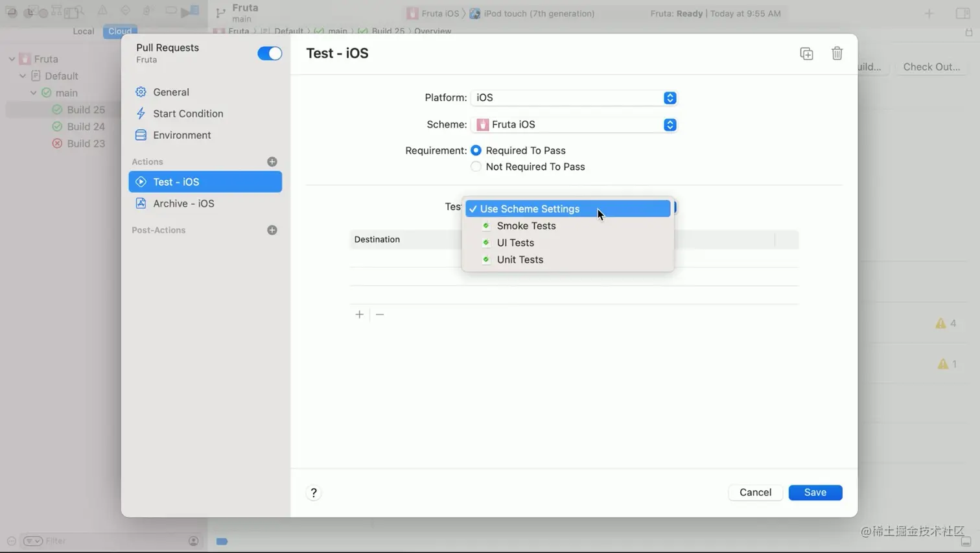Screen dimensions: 980x553
Task: Open the Scheme dropdown showing Fruta iOS
Action: (x=574, y=124)
